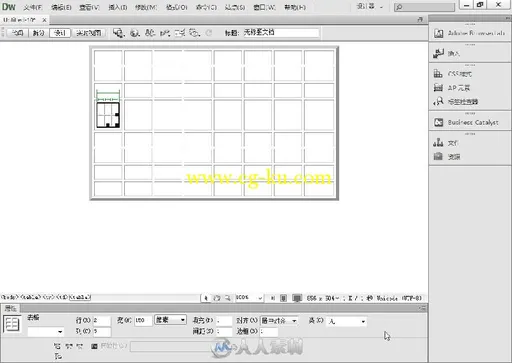
Task: Switch to 代码 (Code) view
Action: [x=18, y=33]
